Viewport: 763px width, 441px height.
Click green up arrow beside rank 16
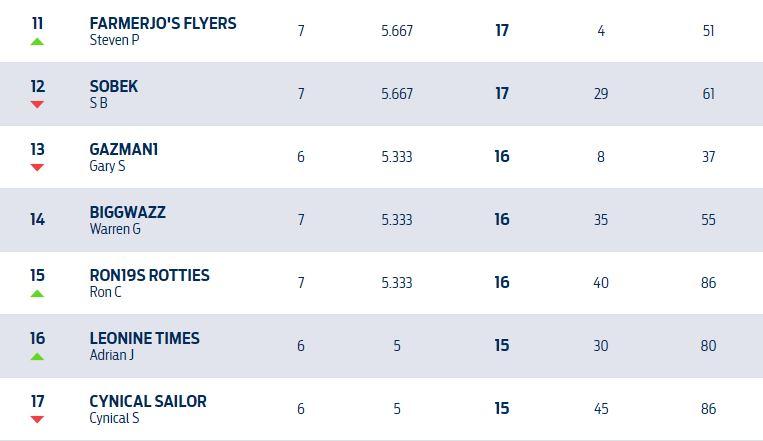(37, 356)
